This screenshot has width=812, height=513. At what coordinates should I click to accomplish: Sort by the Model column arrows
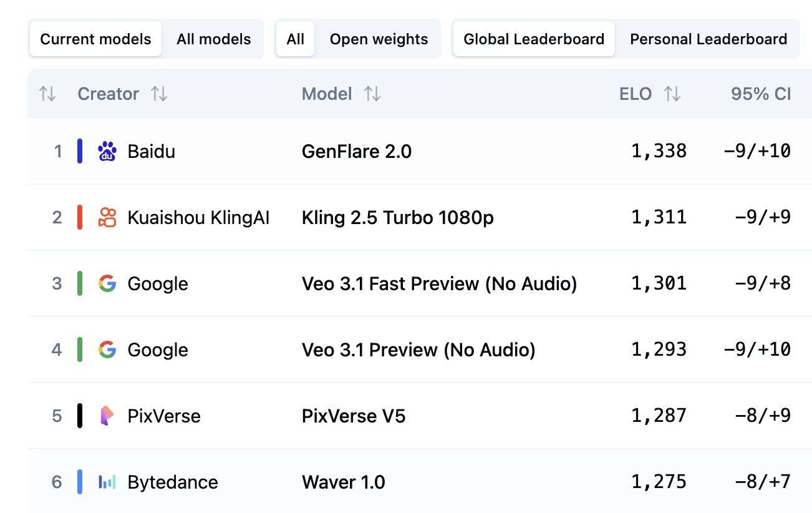[x=372, y=94]
